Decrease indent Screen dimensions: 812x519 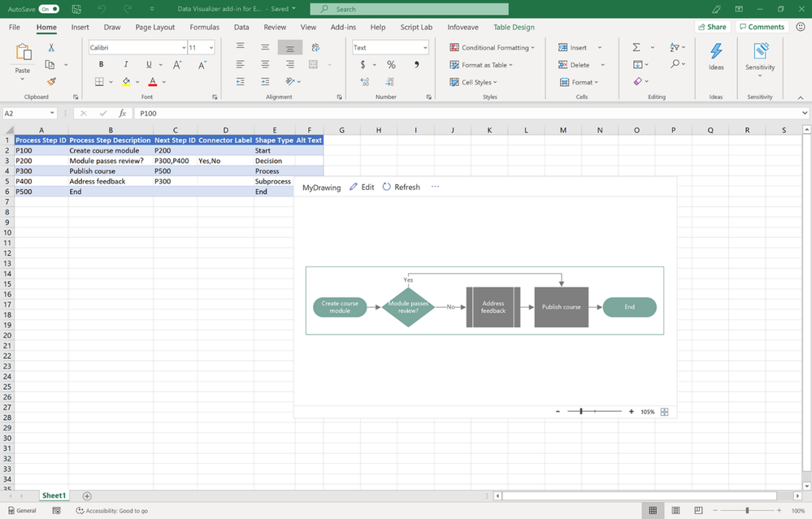[x=241, y=82]
